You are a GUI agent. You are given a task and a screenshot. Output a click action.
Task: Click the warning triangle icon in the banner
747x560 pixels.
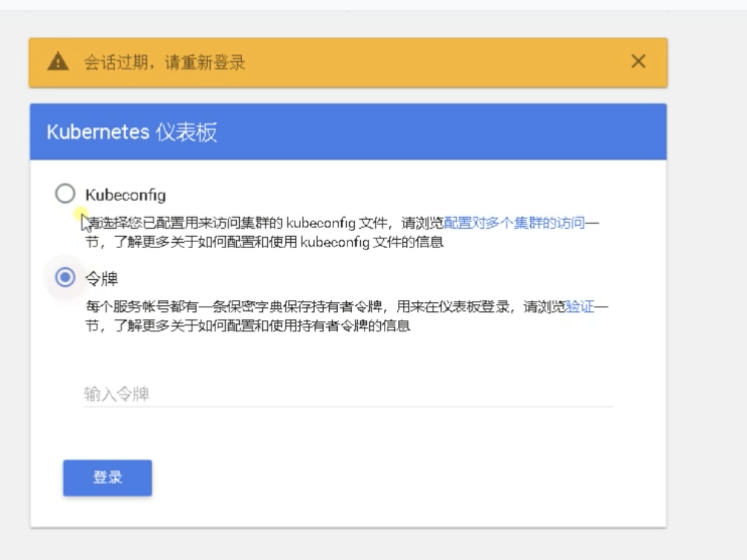(58, 62)
